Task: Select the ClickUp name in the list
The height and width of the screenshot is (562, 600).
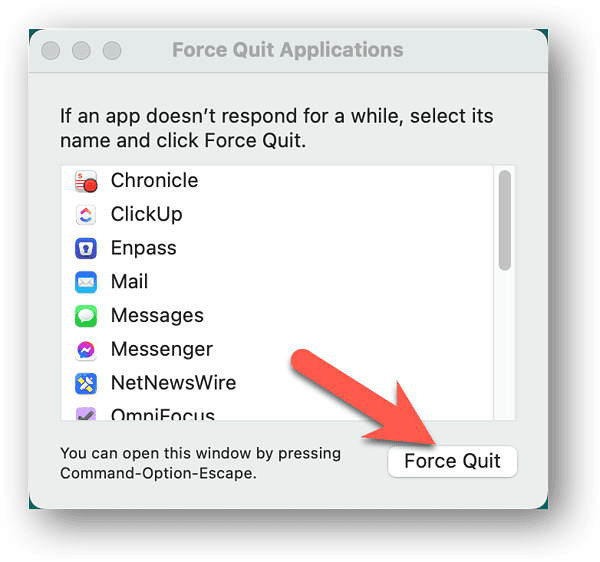Action: [x=146, y=215]
